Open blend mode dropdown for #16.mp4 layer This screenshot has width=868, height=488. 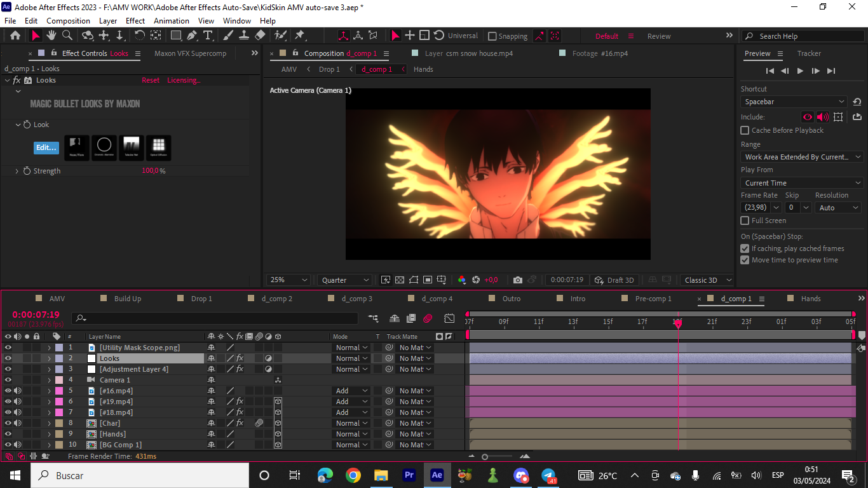(x=351, y=391)
